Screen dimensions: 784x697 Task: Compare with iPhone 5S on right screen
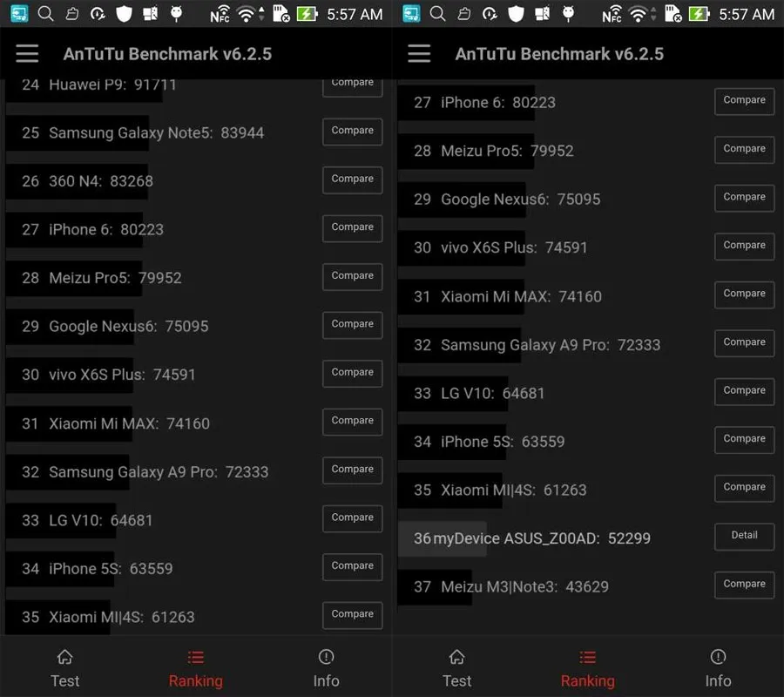pyautogui.click(x=745, y=439)
